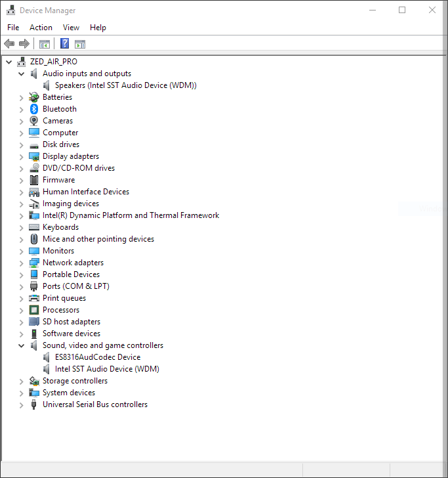Click the Network adapters icon
448x478 pixels.
(x=34, y=263)
